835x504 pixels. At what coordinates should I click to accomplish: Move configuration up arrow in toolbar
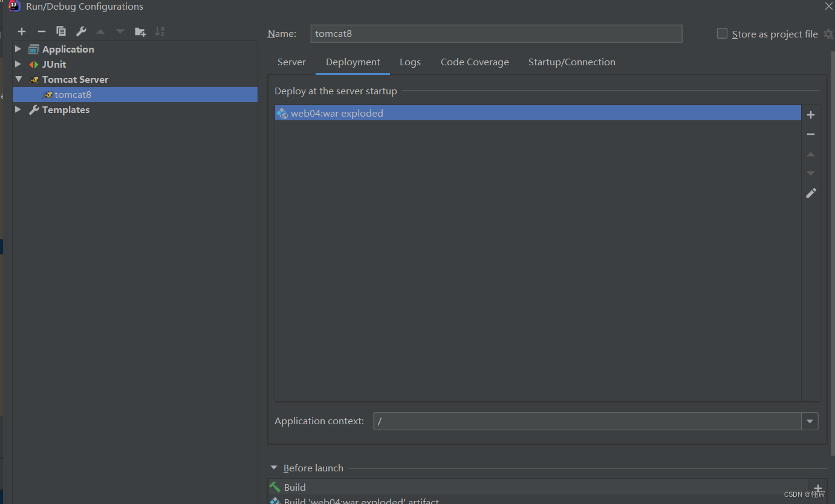[x=100, y=31]
